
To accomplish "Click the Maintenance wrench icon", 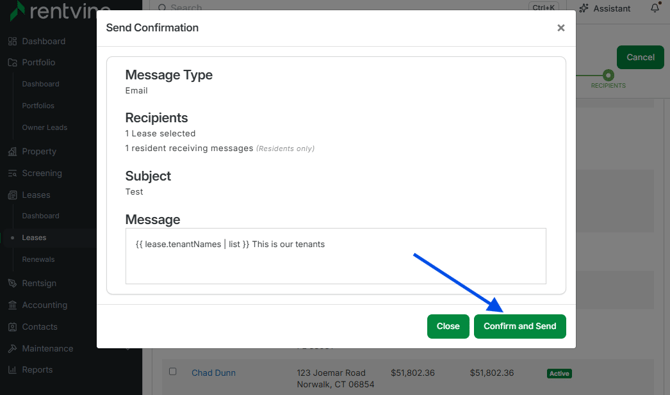I will [x=12, y=348].
